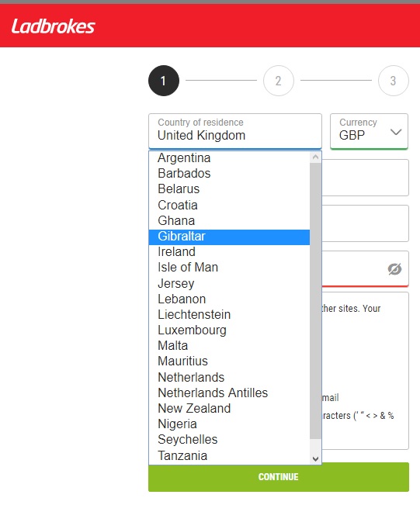This screenshot has width=420, height=505.
Task: Click the green CONTINUE button
Action: 279,477
